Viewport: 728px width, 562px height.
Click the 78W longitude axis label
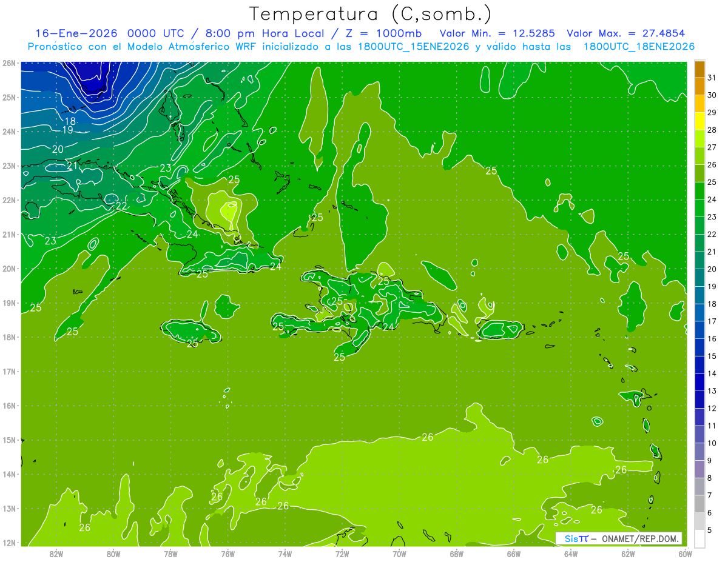coord(170,554)
